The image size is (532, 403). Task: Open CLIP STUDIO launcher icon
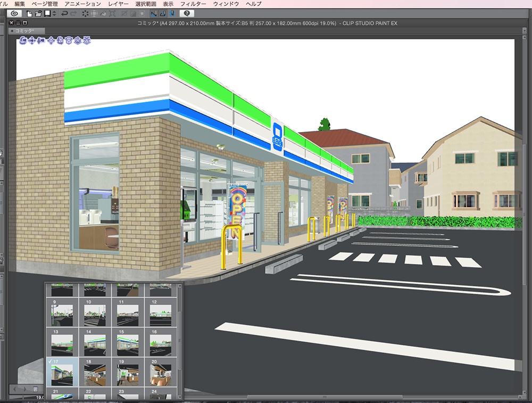tap(14, 14)
